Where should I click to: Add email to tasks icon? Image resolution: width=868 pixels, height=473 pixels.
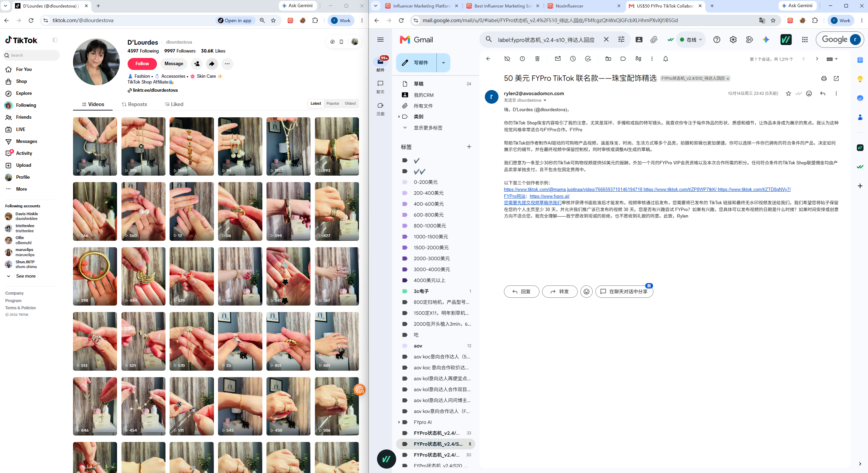(588, 59)
